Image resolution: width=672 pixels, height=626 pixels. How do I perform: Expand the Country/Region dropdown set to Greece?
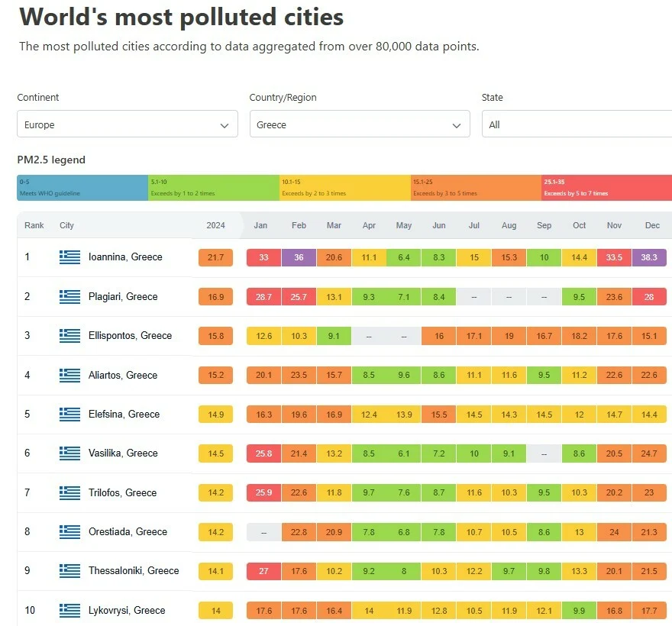click(360, 124)
